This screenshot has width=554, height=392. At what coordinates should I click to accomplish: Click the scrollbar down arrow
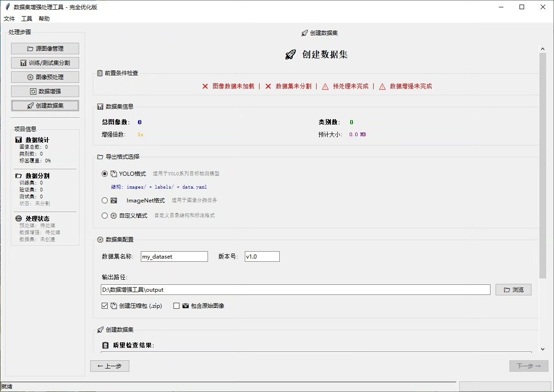click(x=542, y=349)
